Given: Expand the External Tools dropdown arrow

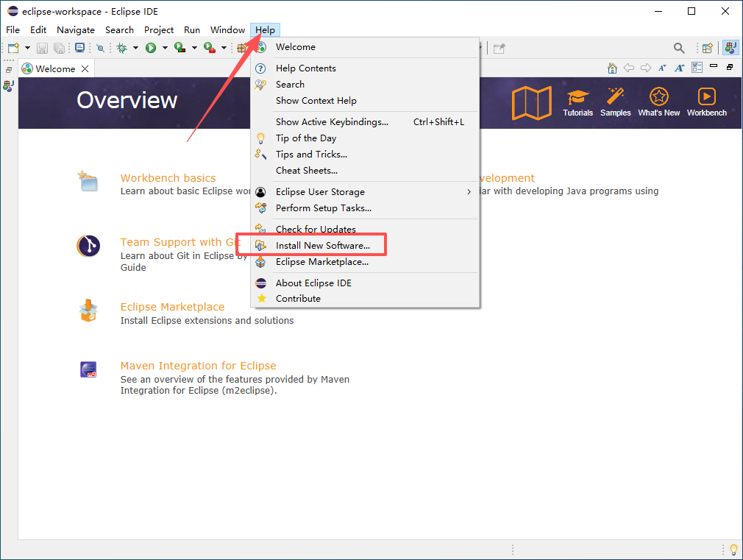Looking at the screenshot, I should (224, 48).
